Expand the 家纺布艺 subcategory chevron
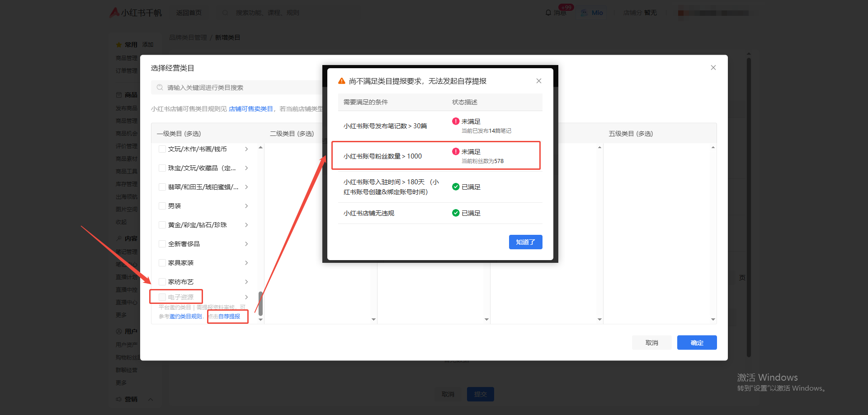The width and height of the screenshot is (868, 415). point(246,282)
